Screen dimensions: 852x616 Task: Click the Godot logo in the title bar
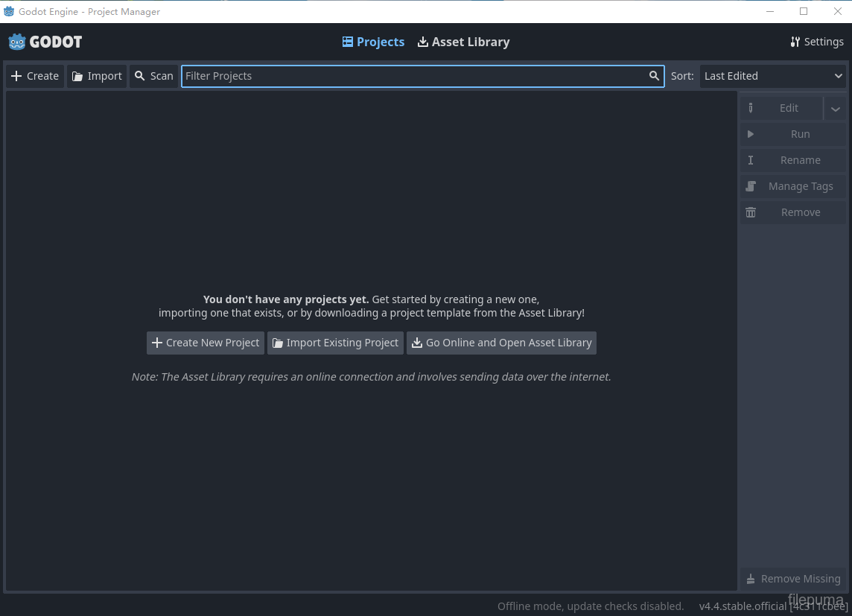coord(8,11)
